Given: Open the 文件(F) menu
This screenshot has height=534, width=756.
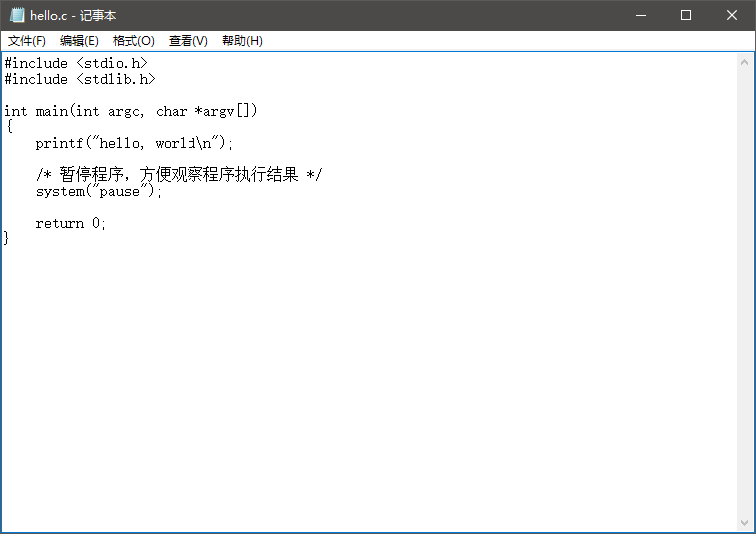Looking at the screenshot, I should click(x=27, y=41).
